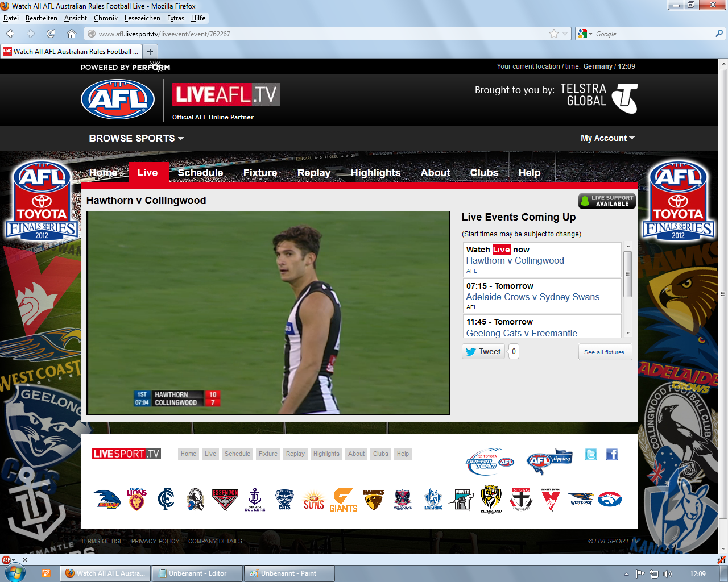728x582 pixels.
Task: Click the live video player
Action: pos(268,313)
